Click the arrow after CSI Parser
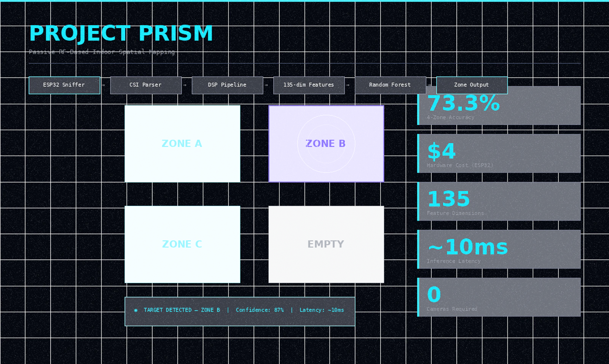Screen dimensions: 609x364 185,85
